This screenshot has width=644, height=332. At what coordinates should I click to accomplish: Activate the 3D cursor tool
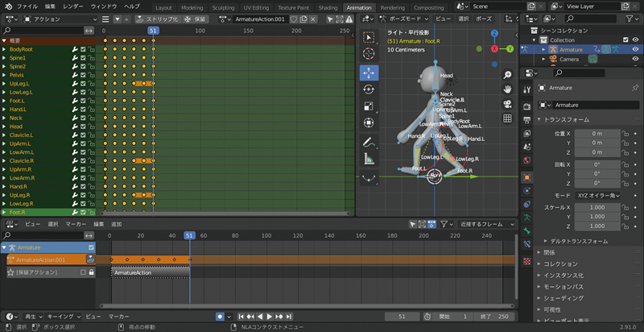click(x=369, y=53)
